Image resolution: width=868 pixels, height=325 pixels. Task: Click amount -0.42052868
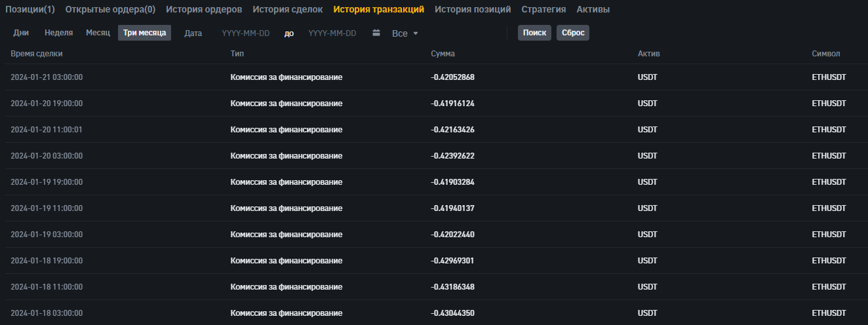coord(452,77)
